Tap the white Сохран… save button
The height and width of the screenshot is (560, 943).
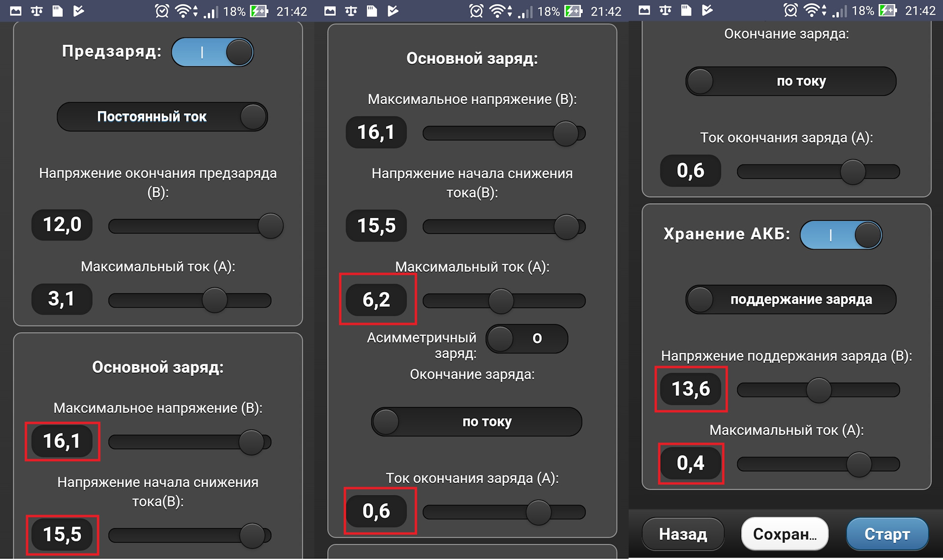(x=784, y=533)
